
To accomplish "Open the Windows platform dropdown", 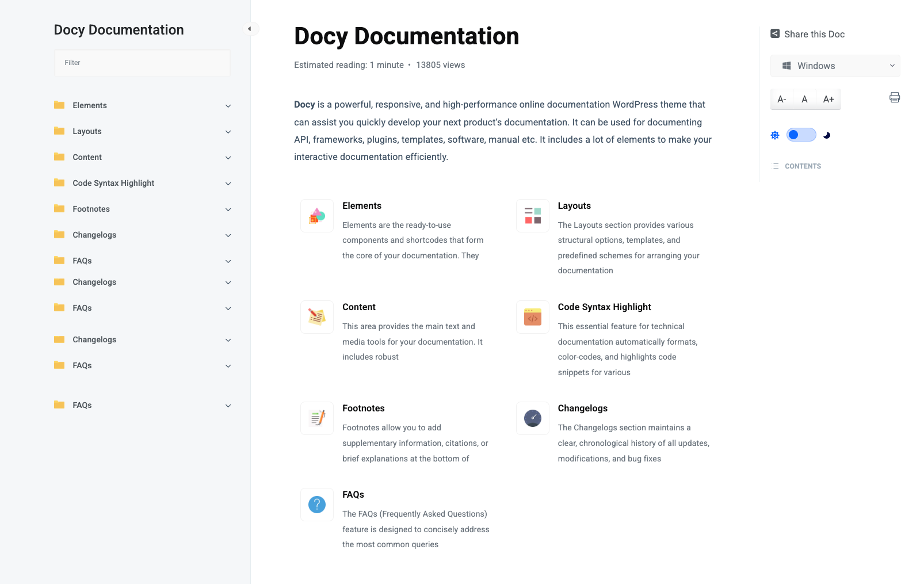I will (835, 66).
